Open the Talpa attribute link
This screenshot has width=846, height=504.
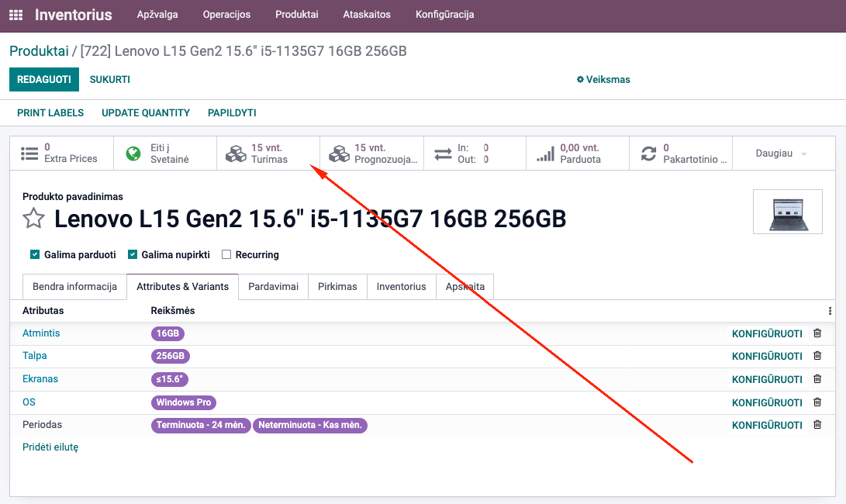coord(35,356)
